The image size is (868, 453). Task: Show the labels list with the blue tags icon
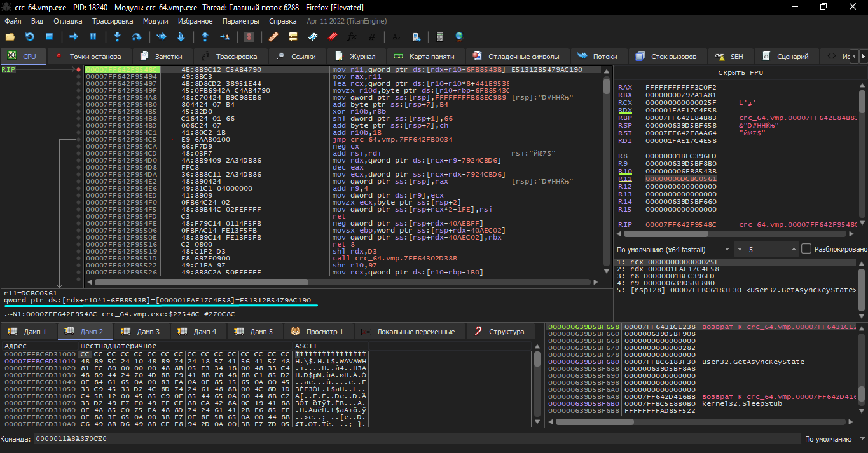[x=312, y=37]
